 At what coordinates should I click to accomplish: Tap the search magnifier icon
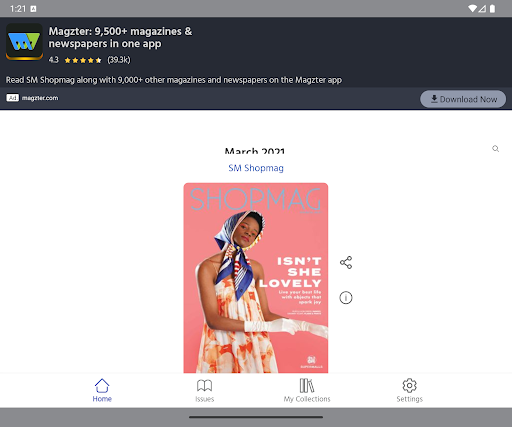(496, 149)
